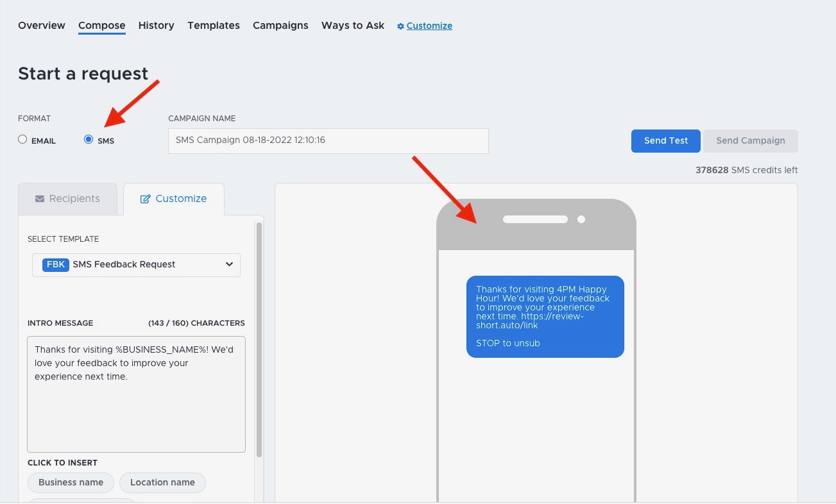This screenshot has width=836, height=504.
Task: Click the Start a request heading
Action: [83, 74]
